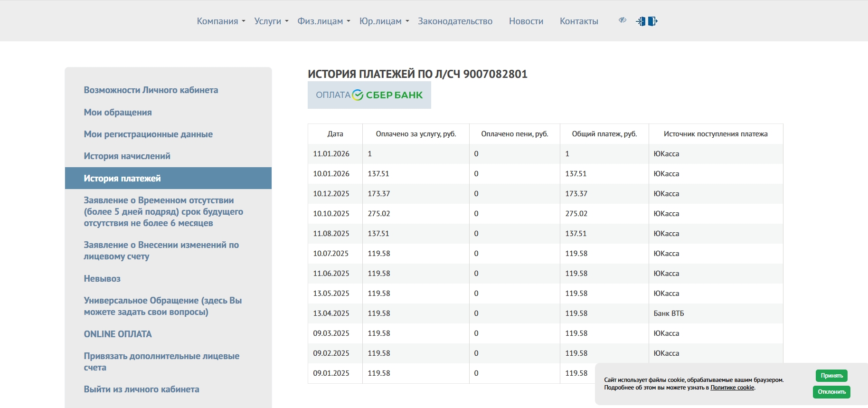Open the Услуги dropdown menu
The width and height of the screenshot is (868, 408).
tap(271, 21)
